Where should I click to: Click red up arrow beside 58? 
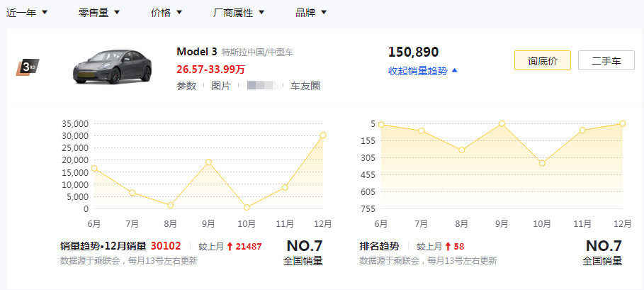click(448, 247)
